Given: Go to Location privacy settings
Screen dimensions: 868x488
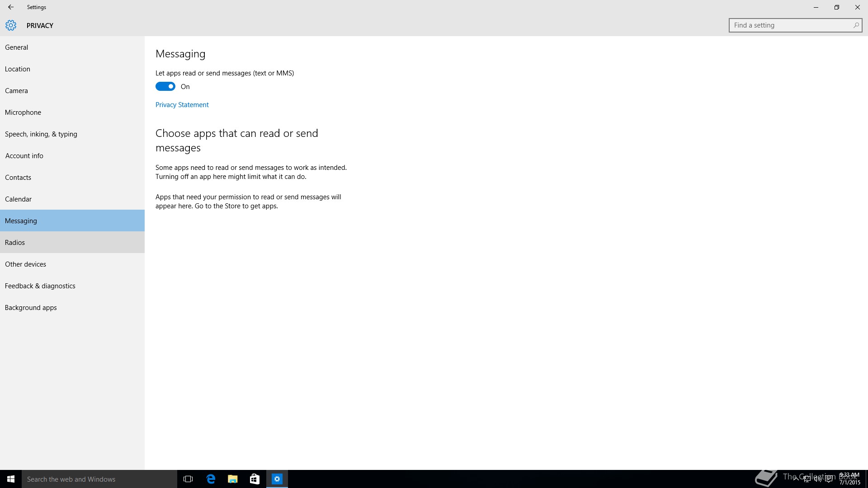Looking at the screenshot, I should click(x=18, y=69).
